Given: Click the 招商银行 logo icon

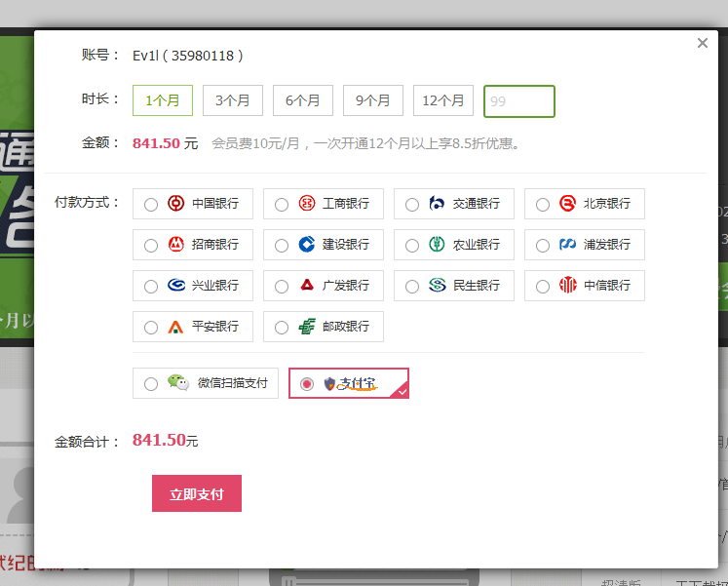Looking at the screenshot, I should [x=176, y=244].
